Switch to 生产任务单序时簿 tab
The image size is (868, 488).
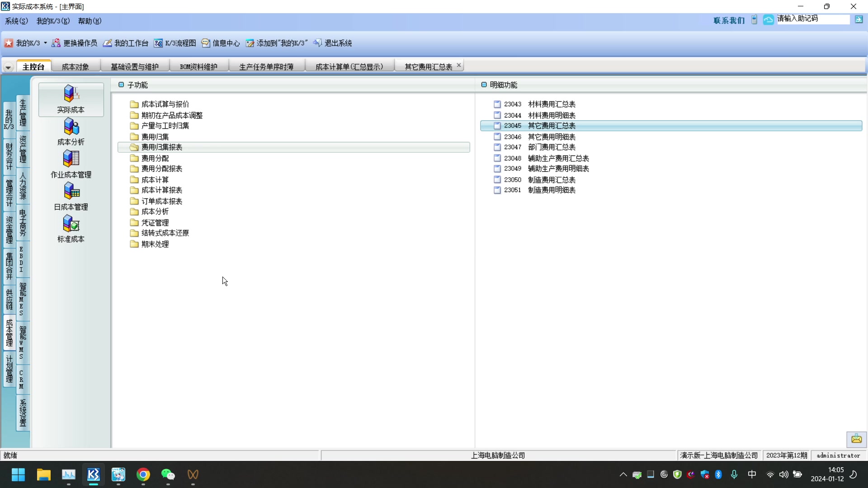point(266,67)
